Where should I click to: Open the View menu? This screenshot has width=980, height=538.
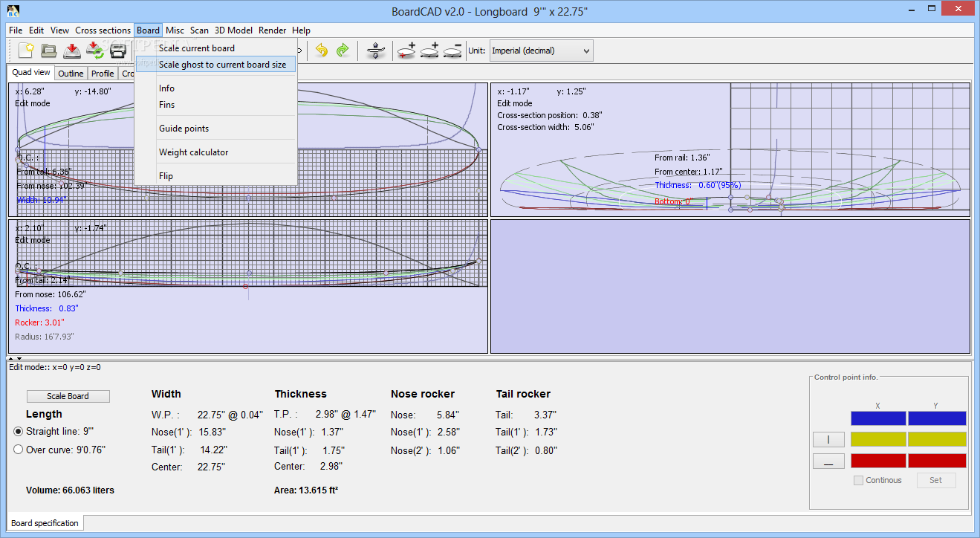[60, 30]
